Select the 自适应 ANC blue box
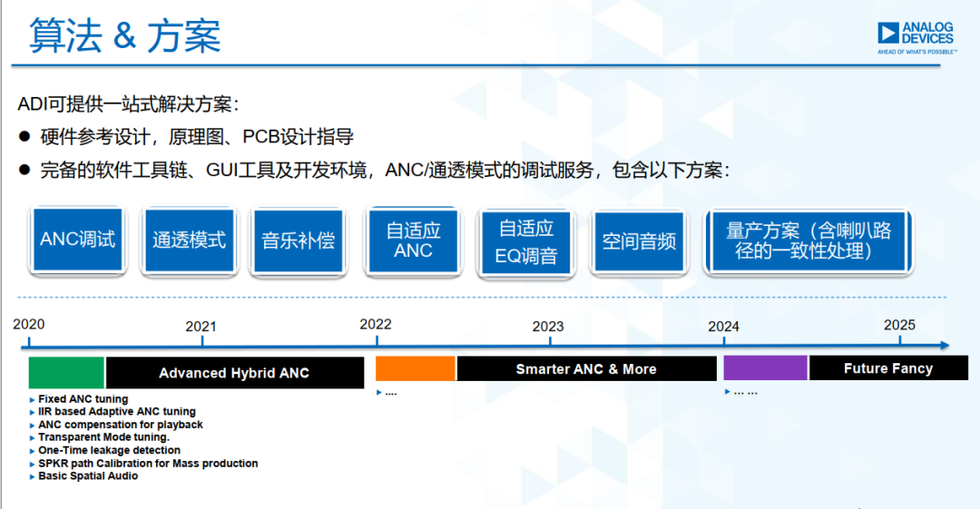Image resolution: width=980 pixels, height=509 pixels. [413, 240]
